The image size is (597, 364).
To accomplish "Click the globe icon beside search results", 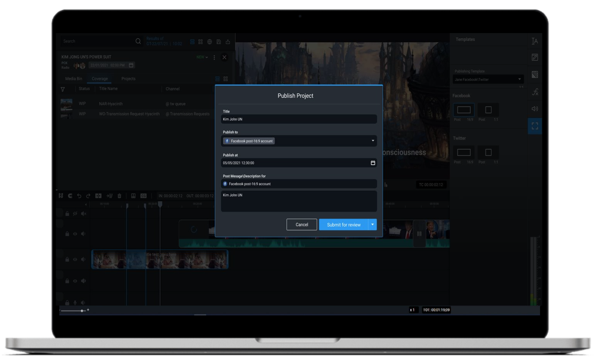I will (210, 42).
